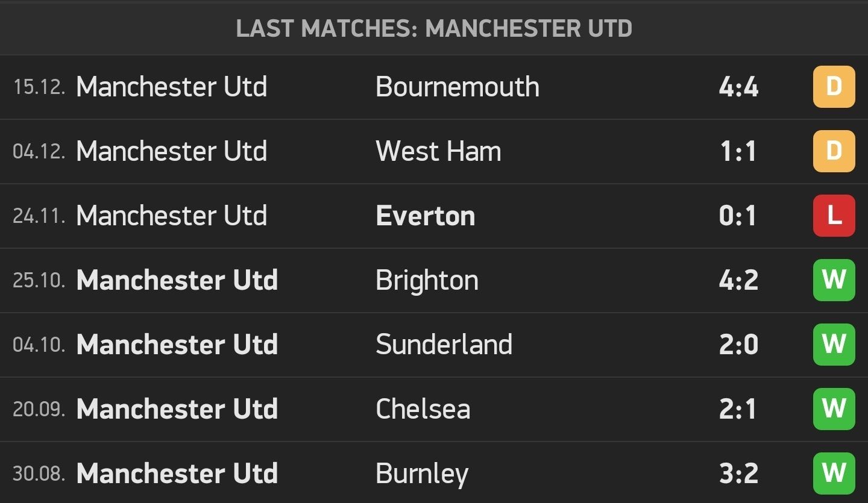This screenshot has height=503, width=868.
Task: Click the 2:0 score against Sunderland
Action: [x=738, y=345]
